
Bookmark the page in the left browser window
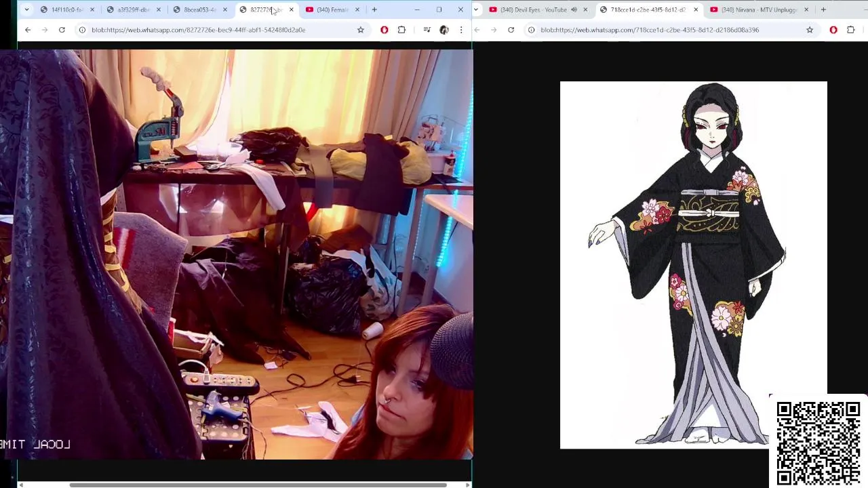pyautogui.click(x=360, y=30)
